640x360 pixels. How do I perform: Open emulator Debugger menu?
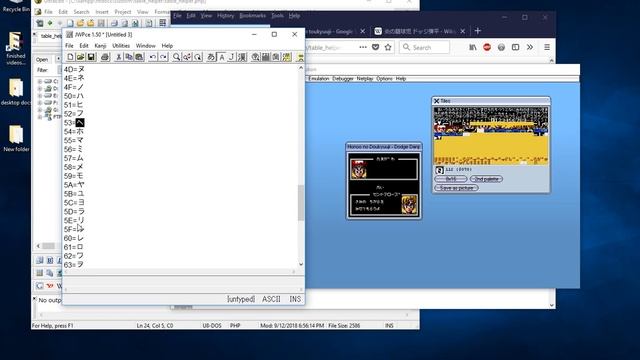click(x=343, y=78)
